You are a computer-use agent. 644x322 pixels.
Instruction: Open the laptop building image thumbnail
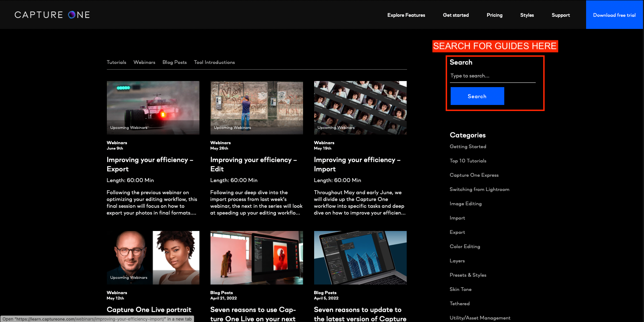pyautogui.click(x=360, y=258)
